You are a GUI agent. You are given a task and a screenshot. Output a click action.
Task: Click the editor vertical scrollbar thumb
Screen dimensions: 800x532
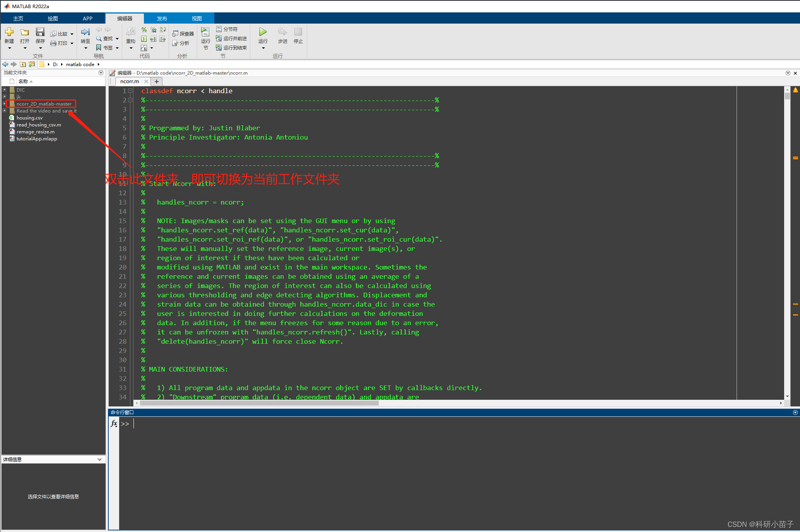[787, 95]
